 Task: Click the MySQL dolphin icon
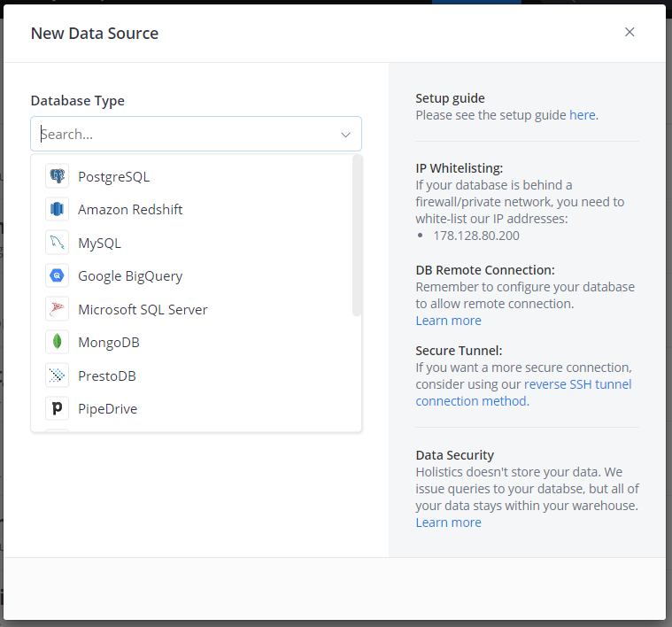point(57,243)
